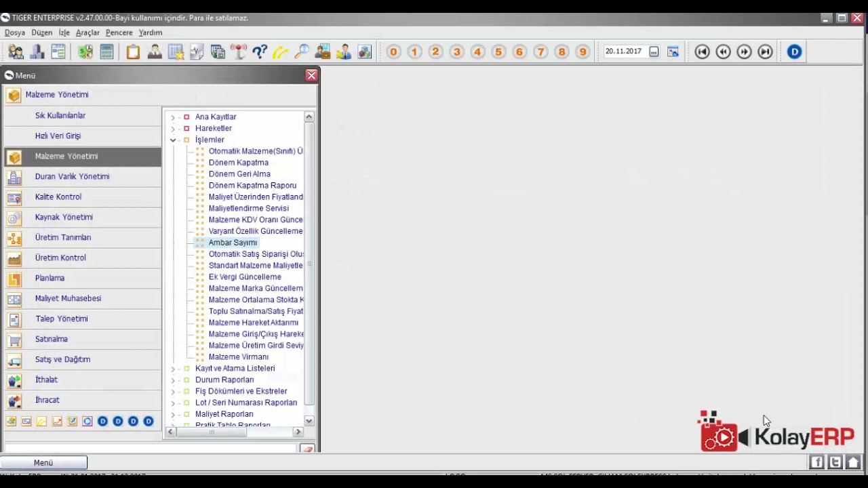The width and height of the screenshot is (868, 488).
Task: Click the tree scrollbar down arrow
Action: pyautogui.click(x=309, y=421)
